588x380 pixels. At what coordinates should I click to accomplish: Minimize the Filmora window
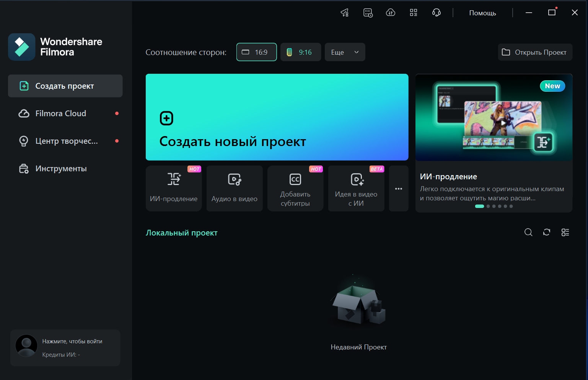click(x=529, y=13)
